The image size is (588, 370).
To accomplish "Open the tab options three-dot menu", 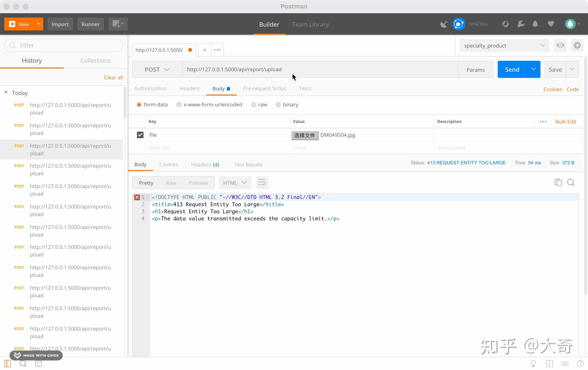I will (217, 50).
